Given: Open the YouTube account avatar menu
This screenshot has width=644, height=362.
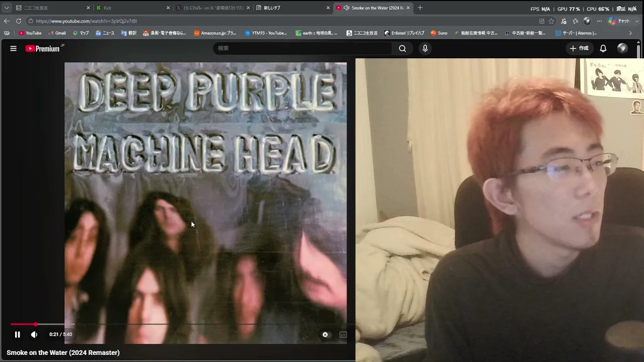Looking at the screenshot, I should [622, 48].
